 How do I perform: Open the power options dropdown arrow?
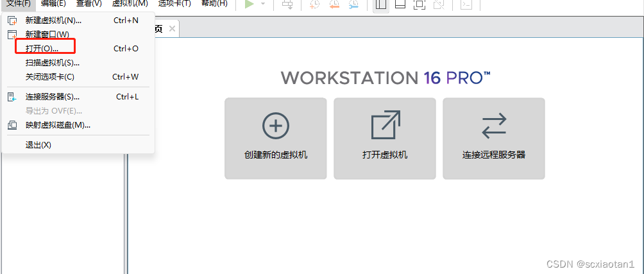pos(263,4)
